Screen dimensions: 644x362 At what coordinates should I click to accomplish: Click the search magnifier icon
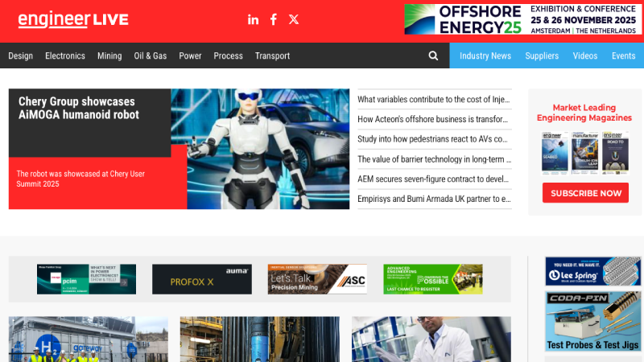point(433,56)
